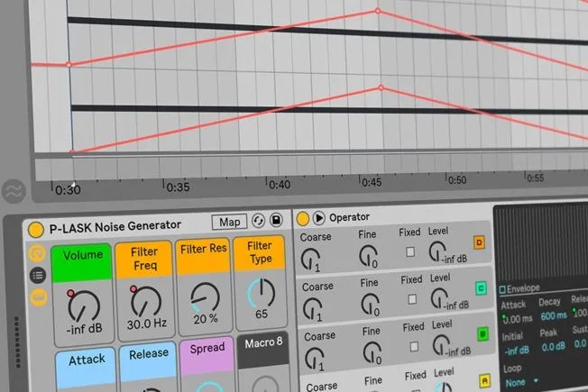Viewport: 588px width, 392px height.
Task: Click the lower automation peak breakpoint near 0:45
Action: pyautogui.click(x=381, y=87)
